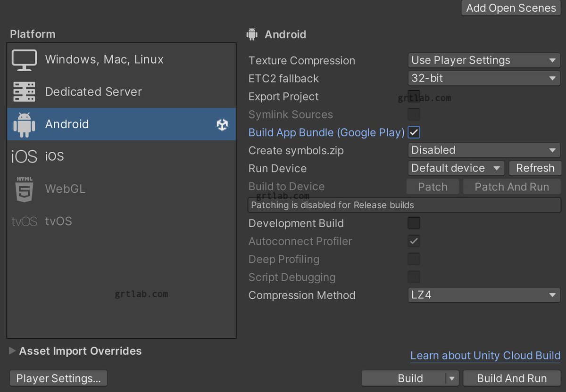
Task: Click the Run Device label
Action: tap(277, 169)
